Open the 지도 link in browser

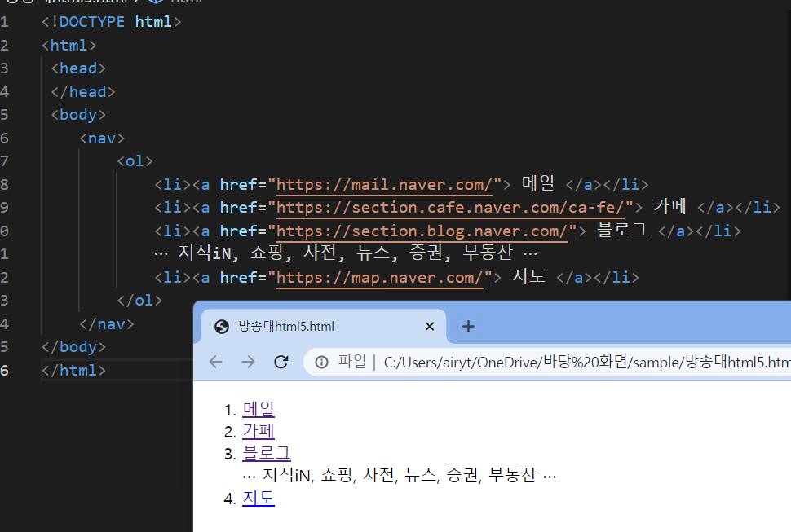259,499
